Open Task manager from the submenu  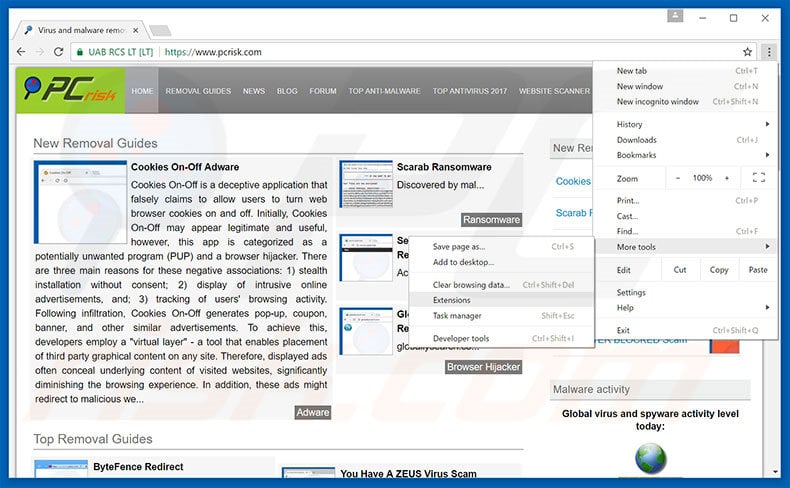(x=501, y=316)
